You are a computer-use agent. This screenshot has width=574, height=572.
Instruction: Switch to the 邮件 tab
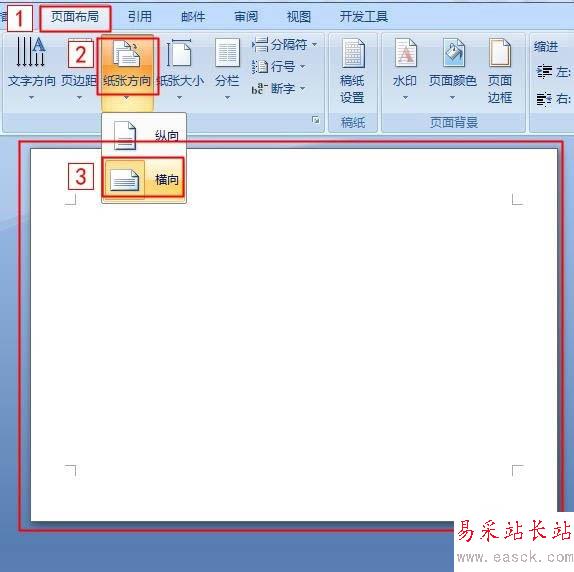coord(193,17)
